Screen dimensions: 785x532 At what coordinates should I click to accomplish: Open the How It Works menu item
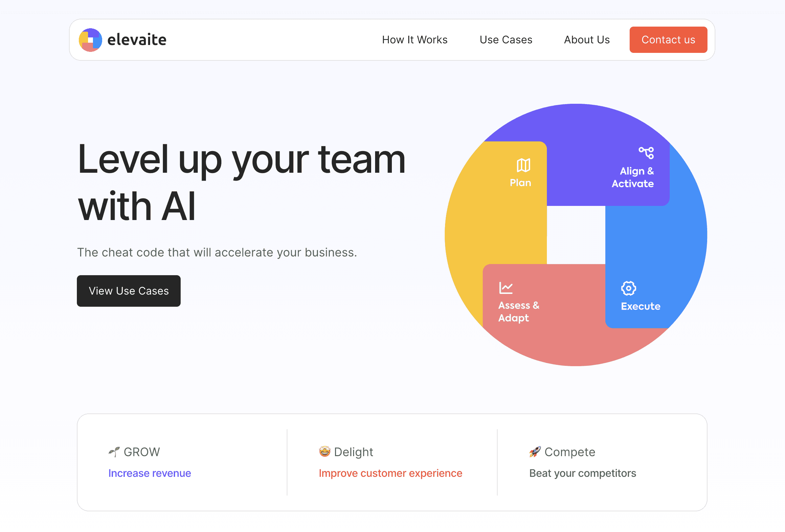coord(415,39)
